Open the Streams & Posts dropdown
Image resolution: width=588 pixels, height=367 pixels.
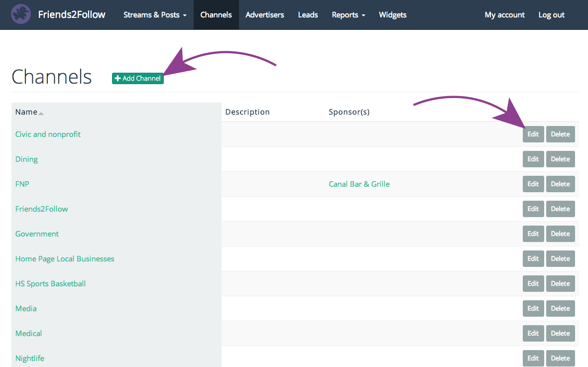point(155,15)
